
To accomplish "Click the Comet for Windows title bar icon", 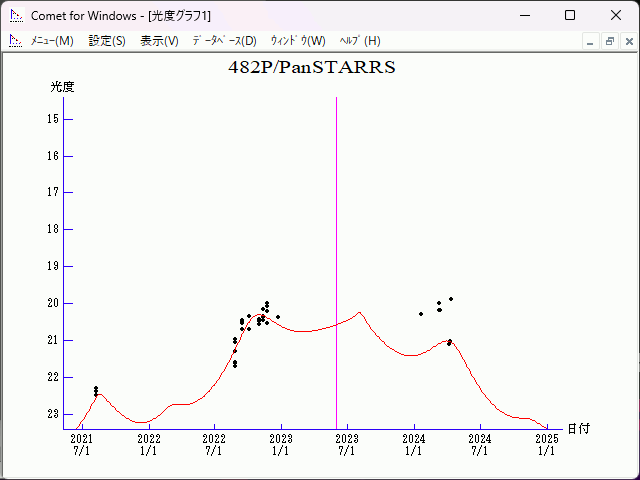I will 15,16.
